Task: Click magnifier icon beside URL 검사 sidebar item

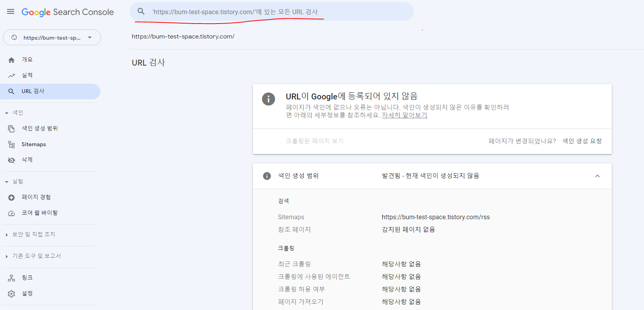Action: point(11,91)
